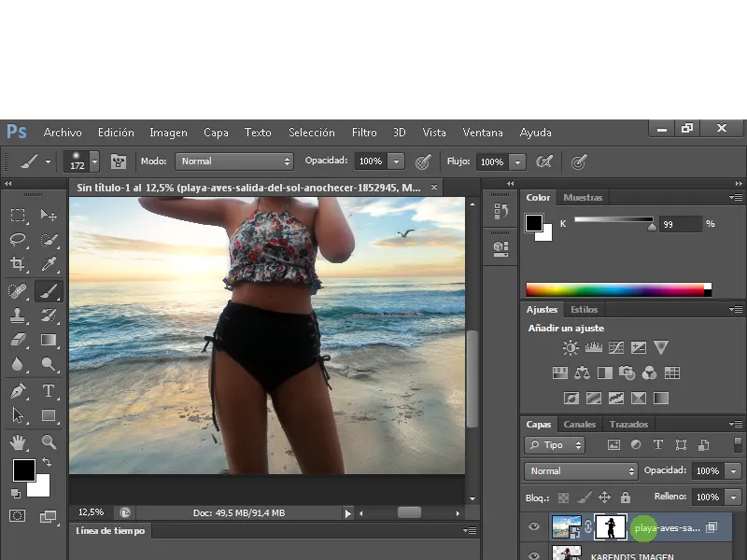Screen dimensions: 747x560
Task: Expand the Flujo slider dropdown
Action: (x=518, y=161)
